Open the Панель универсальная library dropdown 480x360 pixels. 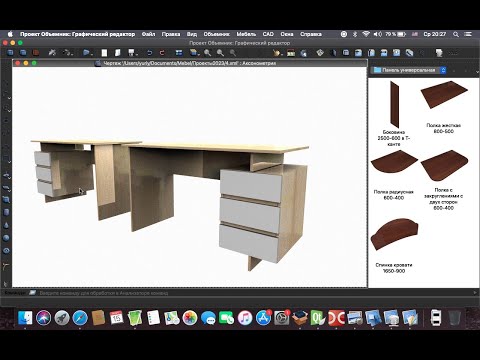point(409,70)
